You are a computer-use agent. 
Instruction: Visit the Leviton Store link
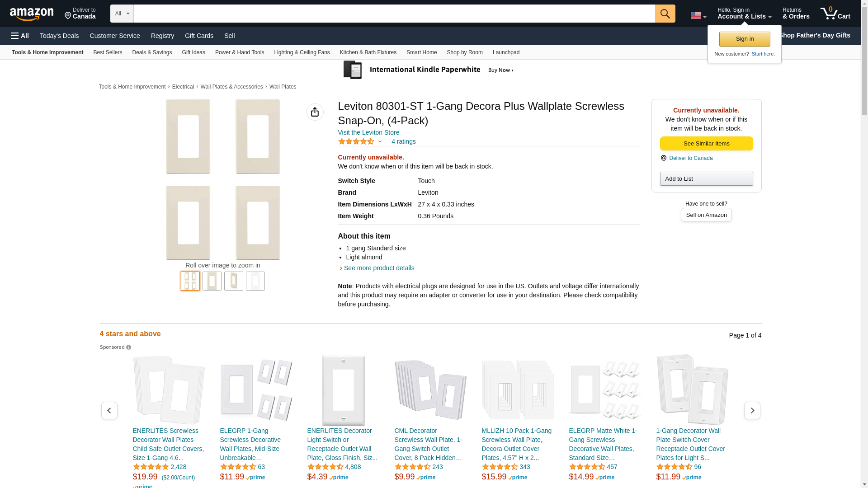[x=368, y=132]
